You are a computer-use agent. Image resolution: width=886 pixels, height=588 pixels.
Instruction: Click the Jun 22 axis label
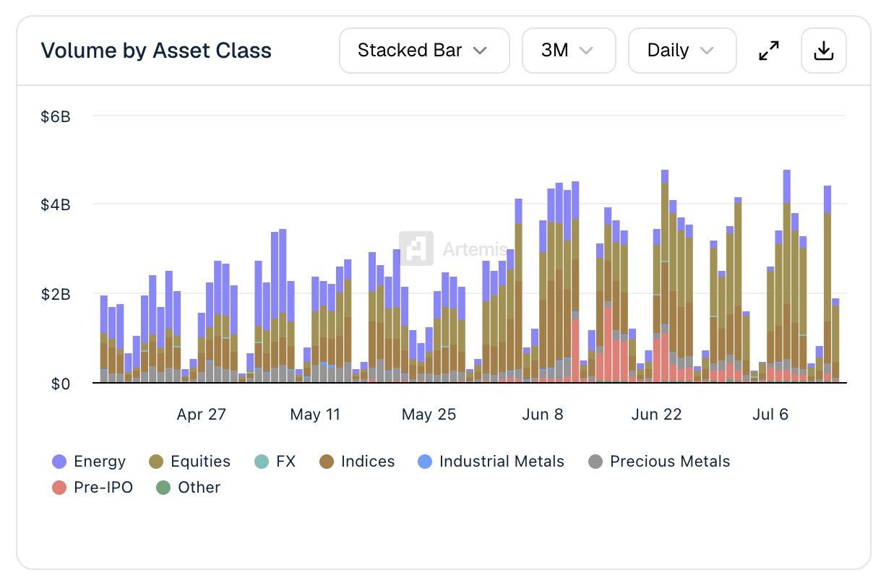[x=656, y=415]
